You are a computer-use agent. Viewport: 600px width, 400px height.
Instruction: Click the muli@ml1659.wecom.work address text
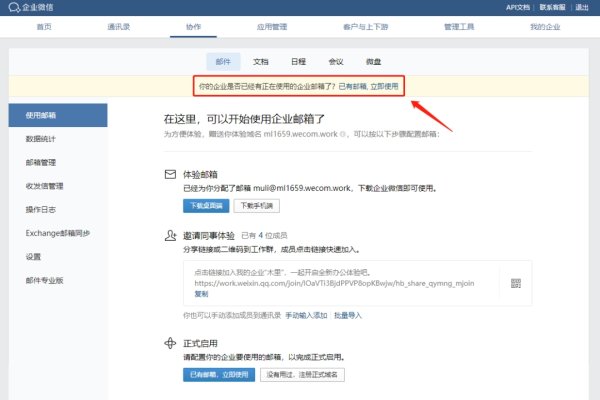[x=302, y=188]
